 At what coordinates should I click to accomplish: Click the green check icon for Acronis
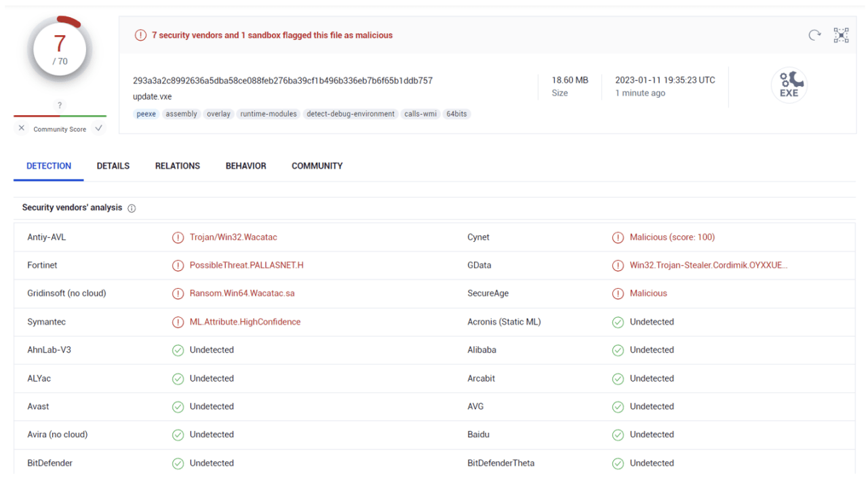pos(618,322)
